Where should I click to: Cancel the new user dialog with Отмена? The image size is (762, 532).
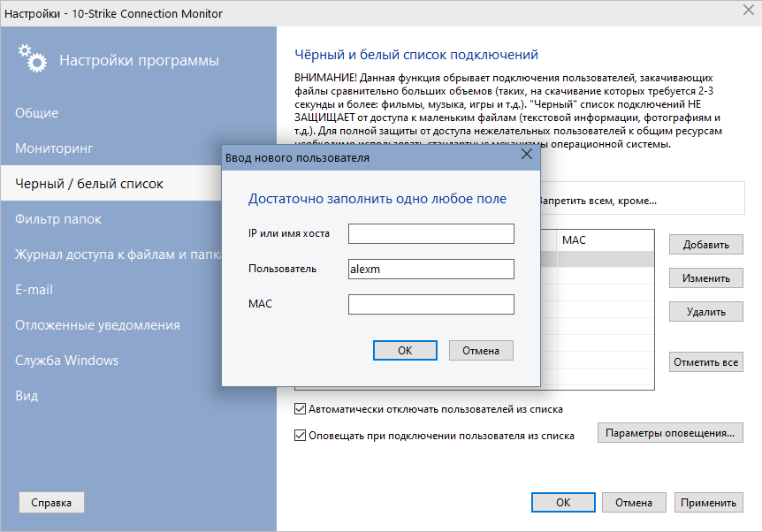(481, 350)
